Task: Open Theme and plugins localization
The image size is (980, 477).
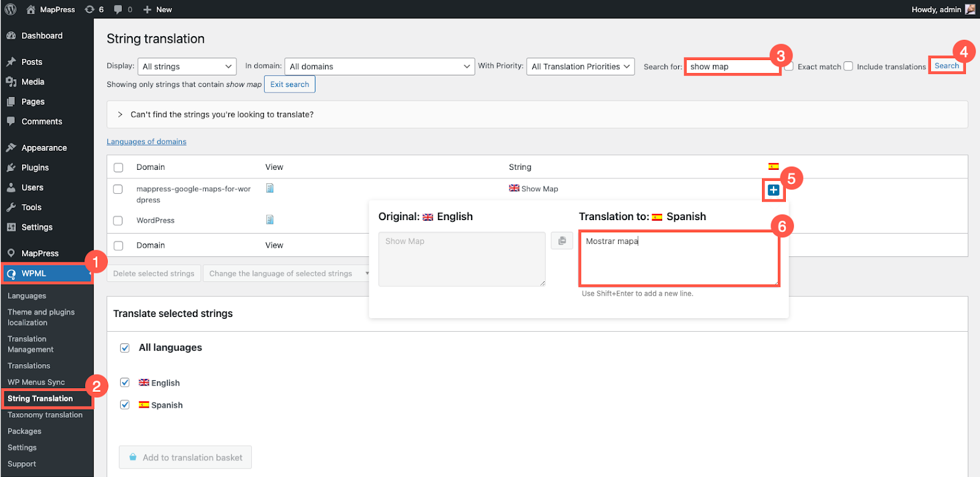Action: pos(41,317)
